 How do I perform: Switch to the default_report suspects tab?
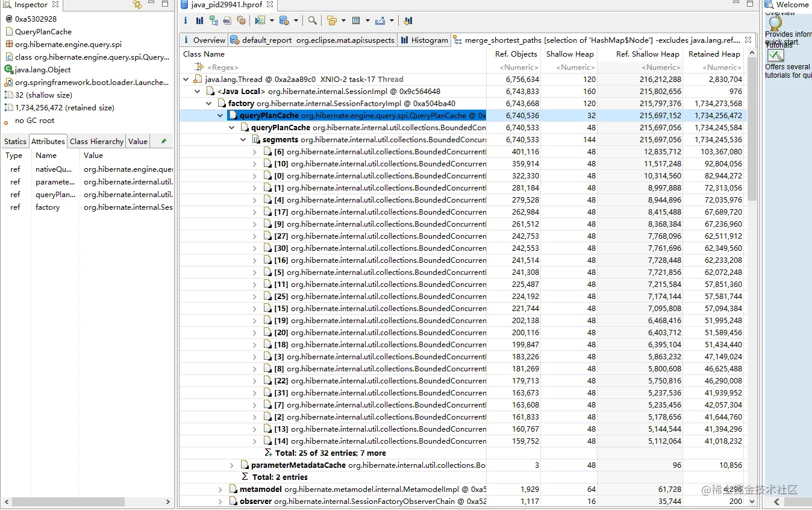tap(313, 40)
